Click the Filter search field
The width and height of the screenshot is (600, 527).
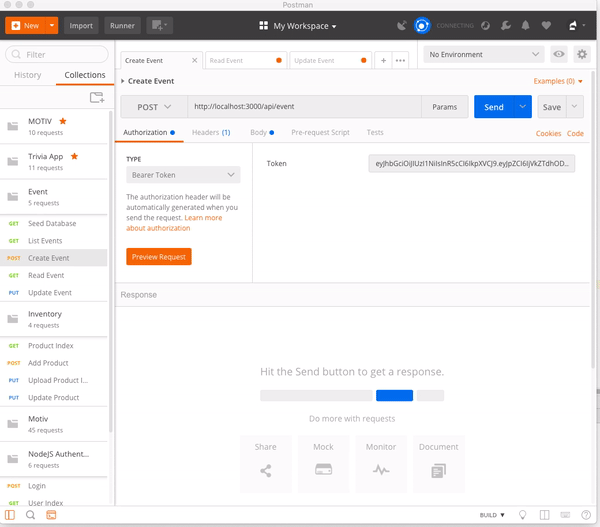57,54
